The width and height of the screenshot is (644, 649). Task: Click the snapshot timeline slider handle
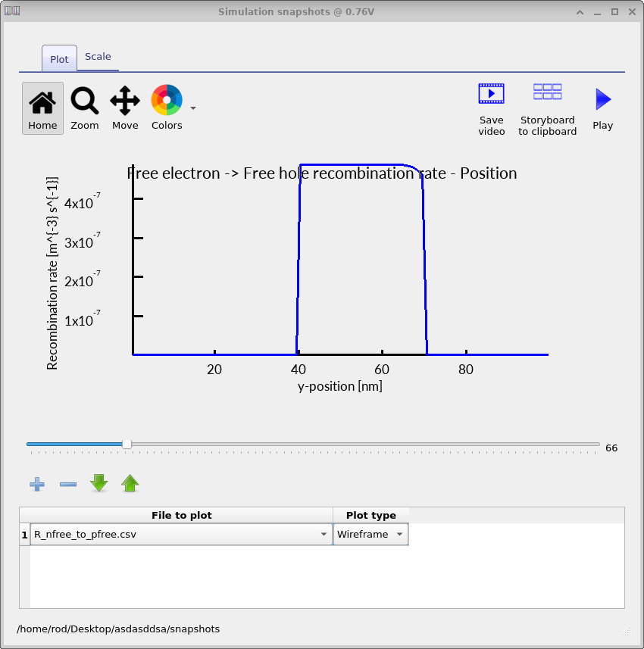[127, 445]
